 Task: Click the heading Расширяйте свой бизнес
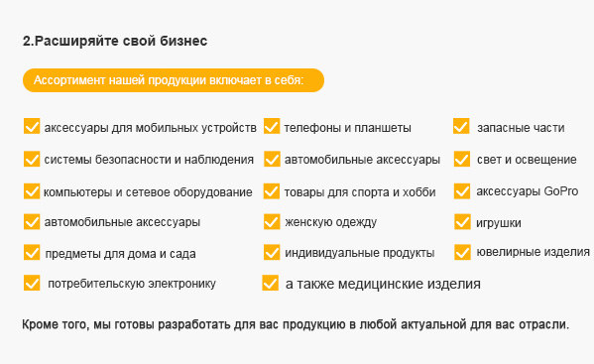[115, 41]
